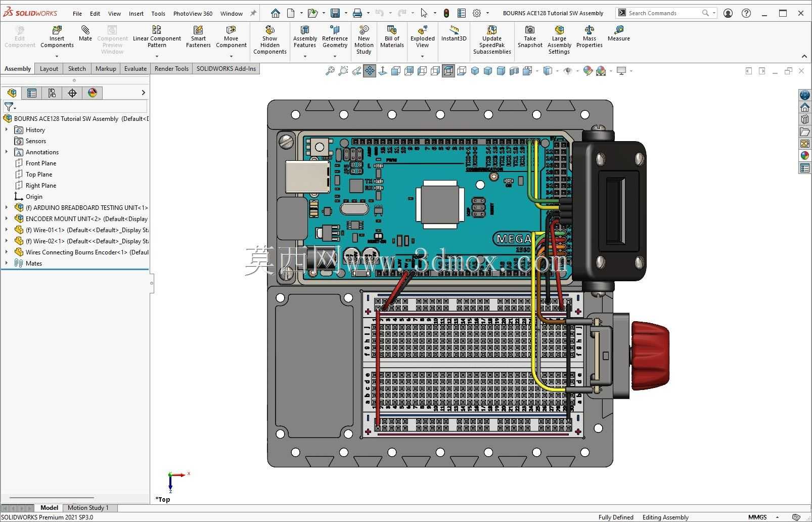812x522 pixels.
Task: Click the Insert Components tool
Action: pos(57,36)
